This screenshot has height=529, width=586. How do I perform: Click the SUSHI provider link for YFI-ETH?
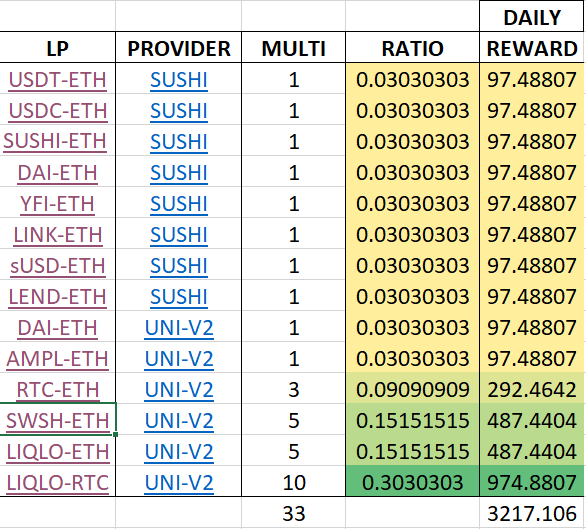click(179, 204)
